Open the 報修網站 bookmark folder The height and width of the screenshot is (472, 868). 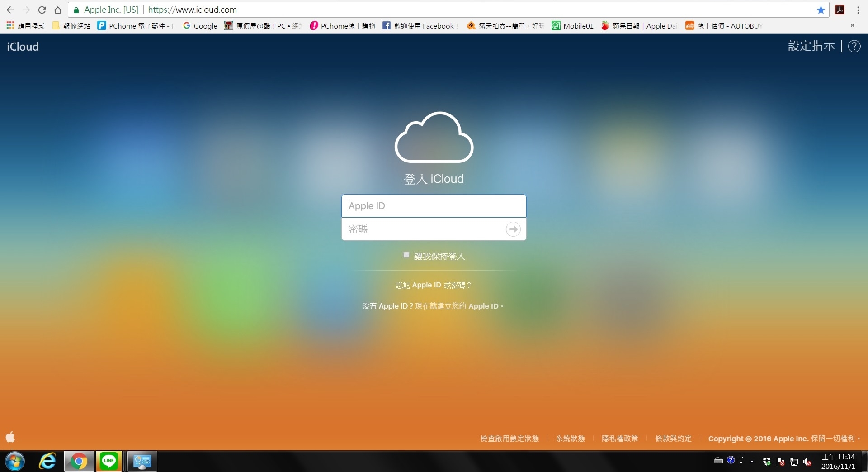point(71,26)
